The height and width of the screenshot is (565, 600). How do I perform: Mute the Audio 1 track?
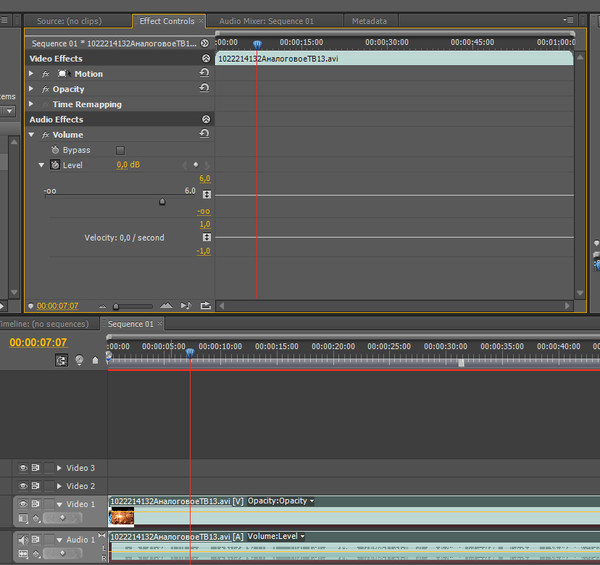pos(23,539)
